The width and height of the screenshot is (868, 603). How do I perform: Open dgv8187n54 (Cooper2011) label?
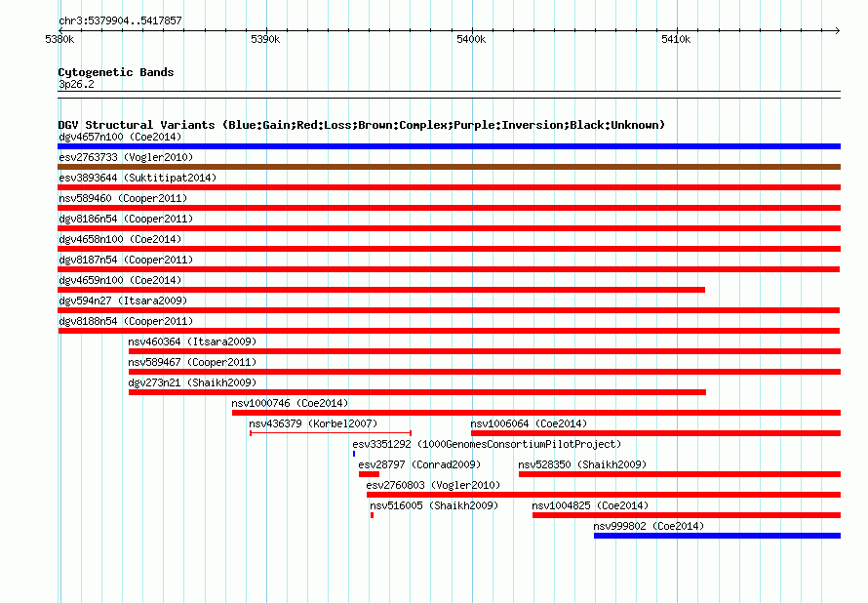(x=126, y=260)
